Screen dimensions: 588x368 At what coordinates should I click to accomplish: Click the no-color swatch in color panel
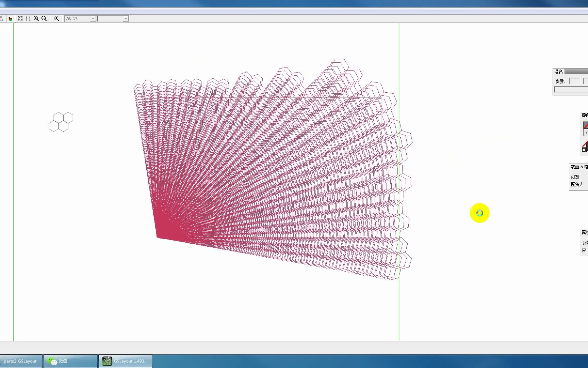click(x=585, y=125)
